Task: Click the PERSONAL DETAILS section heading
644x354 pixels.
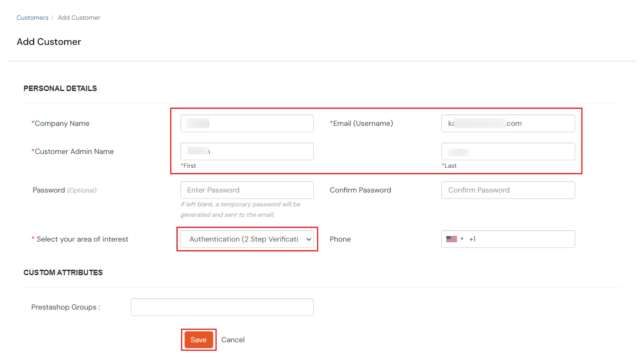Action: (x=60, y=88)
